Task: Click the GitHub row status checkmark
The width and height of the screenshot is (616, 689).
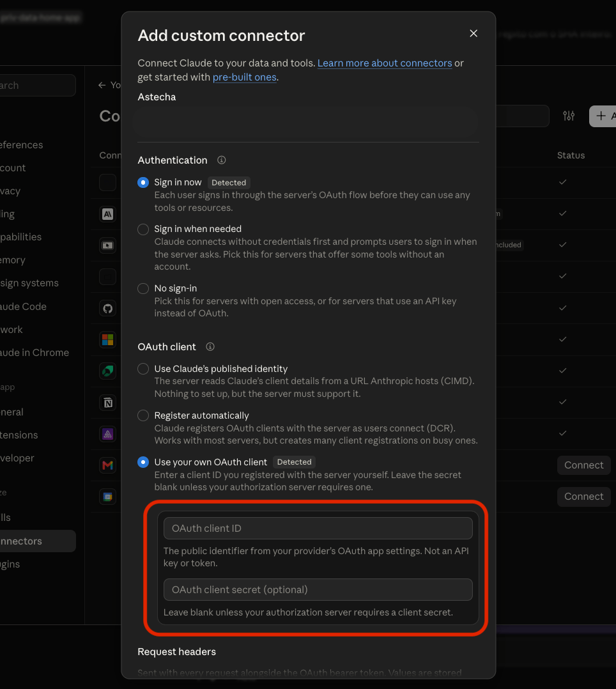Action: pos(562,308)
